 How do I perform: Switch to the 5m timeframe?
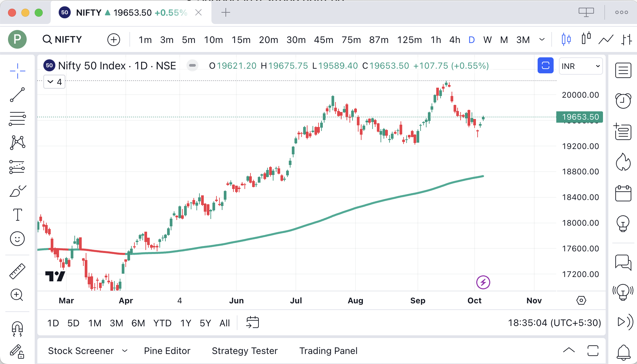[188, 40]
